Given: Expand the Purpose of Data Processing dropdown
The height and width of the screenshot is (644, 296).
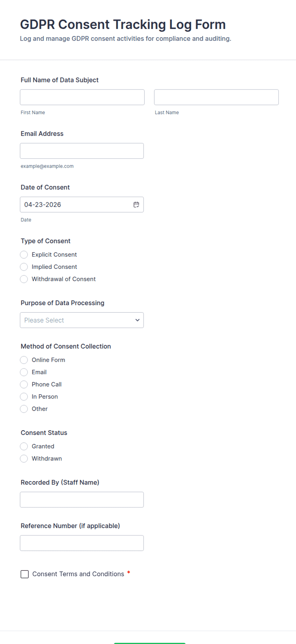Looking at the screenshot, I should coord(82,320).
